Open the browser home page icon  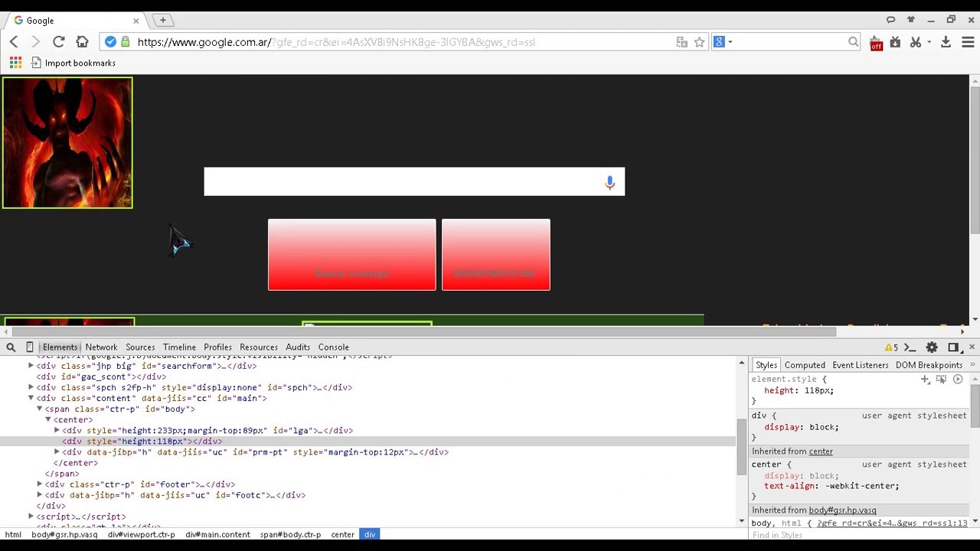pyautogui.click(x=82, y=42)
